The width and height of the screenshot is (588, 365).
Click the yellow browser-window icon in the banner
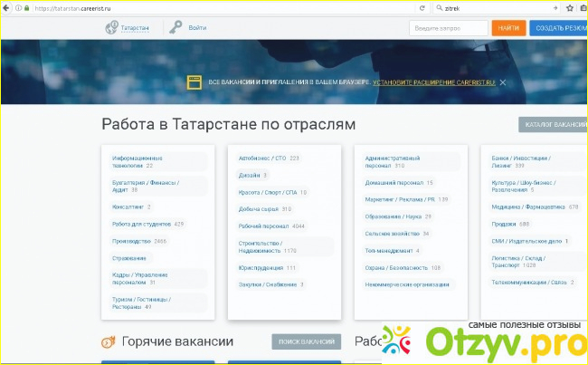(194, 82)
